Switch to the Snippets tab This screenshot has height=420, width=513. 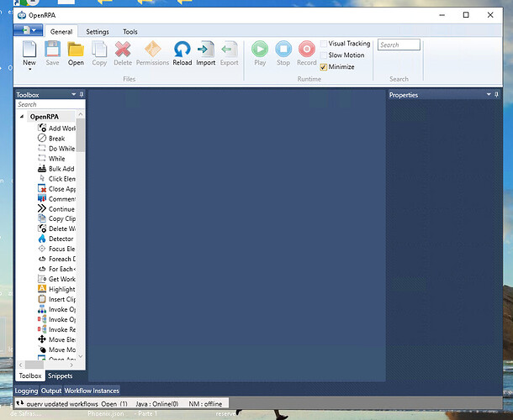tap(61, 375)
